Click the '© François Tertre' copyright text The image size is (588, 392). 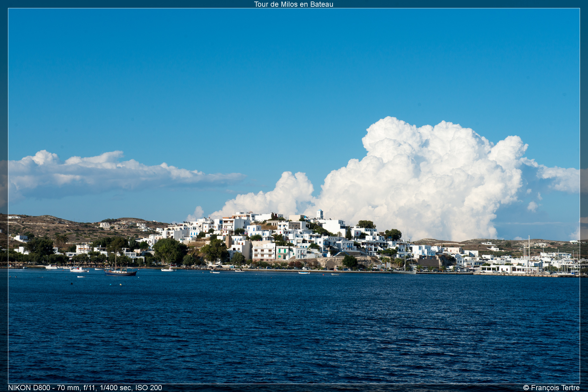click(x=551, y=388)
